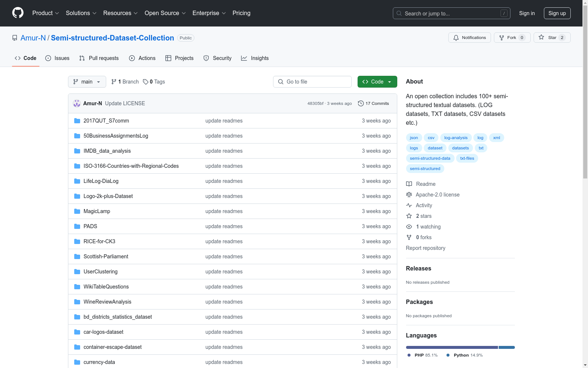Screen dimensions: 588x368
Task: Select the Security tab
Action: (218, 58)
